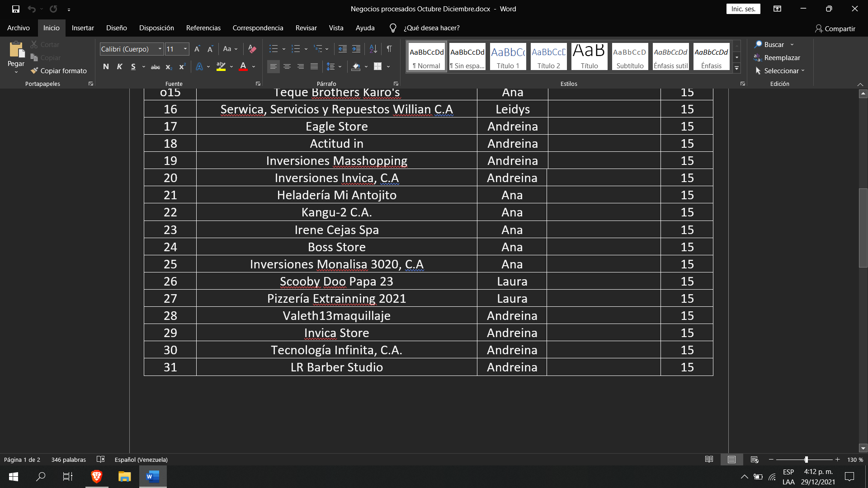The height and width of the screenshot is (488, 868).
Task: Open the Windows notification center
Action: tap(849, 476)
